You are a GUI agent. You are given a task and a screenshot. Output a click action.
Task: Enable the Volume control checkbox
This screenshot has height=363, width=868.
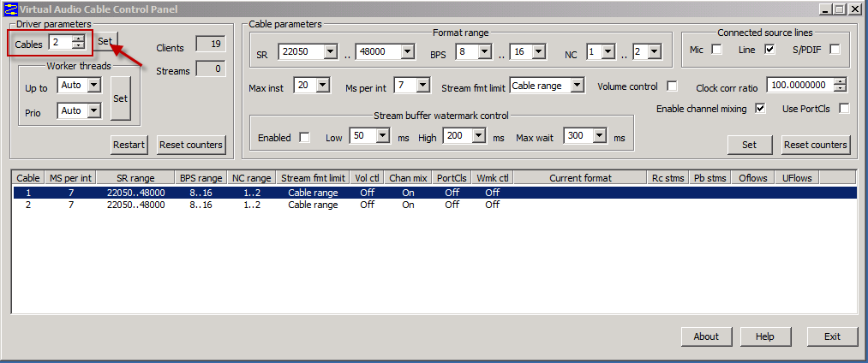[x=672, y=86]
